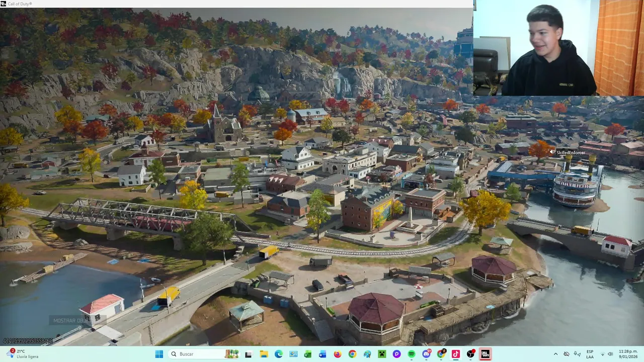Viewport: 644px width, 362px height.
Task: Open Spotify from the taskbar
Action: 411,354
